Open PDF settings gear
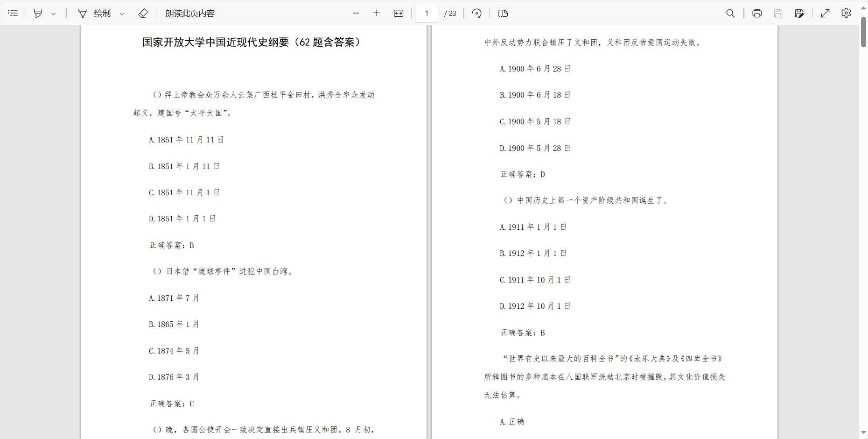868x439 pixels. coord(846,13)
